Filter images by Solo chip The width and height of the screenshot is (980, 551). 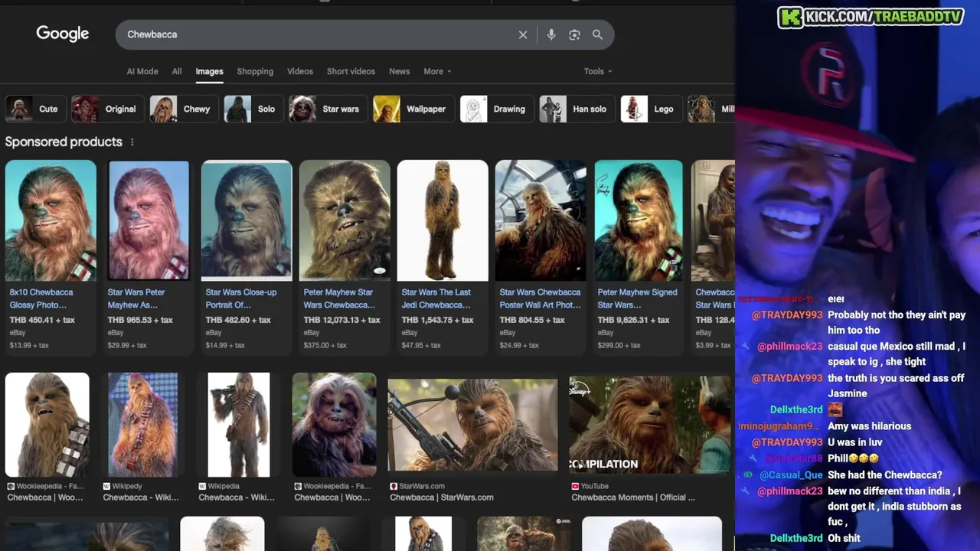pos(252,109)
